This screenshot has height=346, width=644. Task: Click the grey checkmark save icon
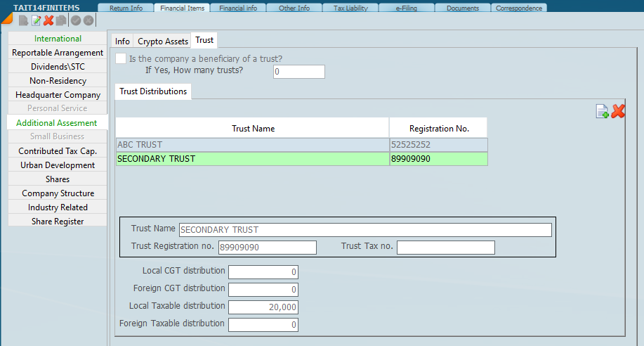[x=76, y=20]
